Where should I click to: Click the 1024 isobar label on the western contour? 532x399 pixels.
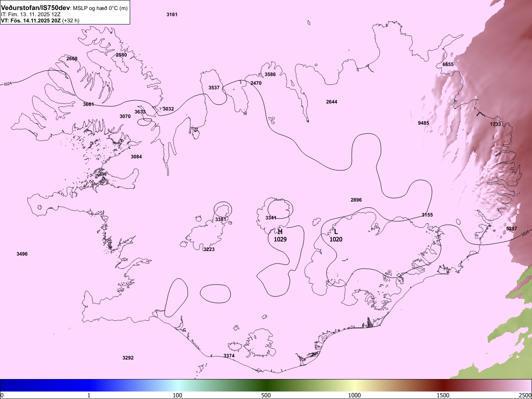8,84
